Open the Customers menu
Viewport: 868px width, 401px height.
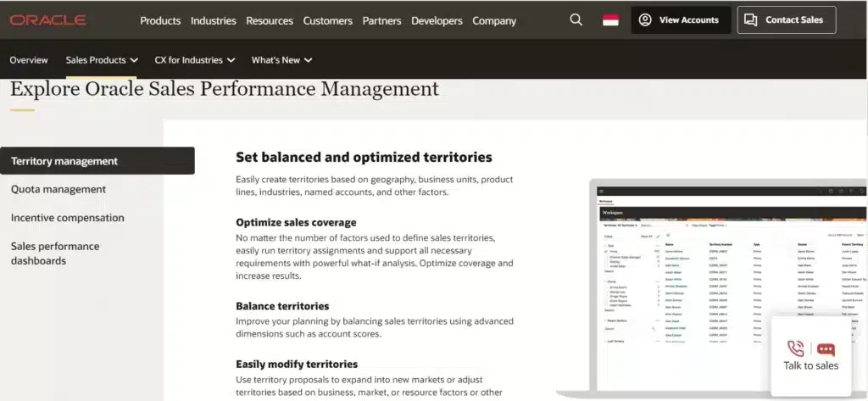pyautogui.click(x=328, y=20)
